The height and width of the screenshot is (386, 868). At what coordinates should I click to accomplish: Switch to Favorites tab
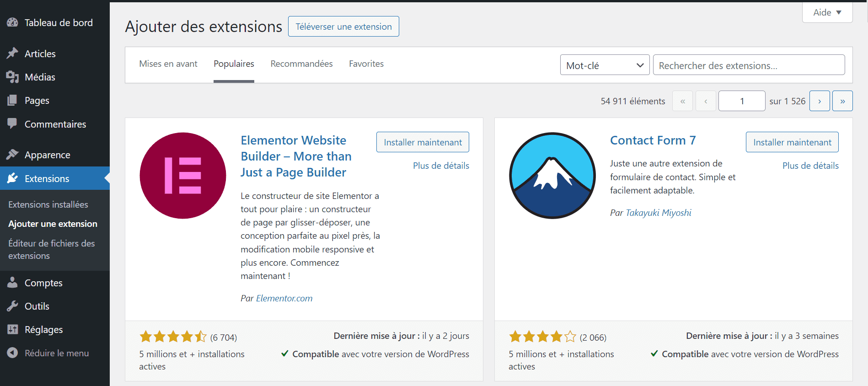(x=366, y=64)
